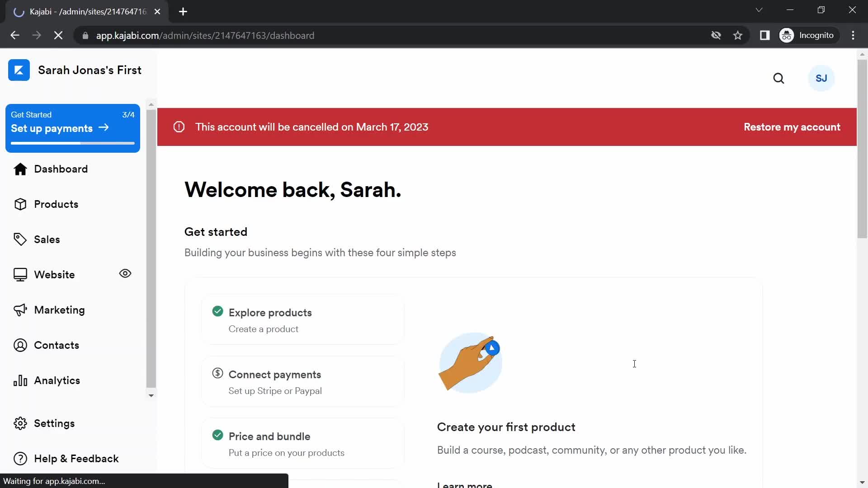
Task: Click the SJ profile avatar menu
Action: 821,78
